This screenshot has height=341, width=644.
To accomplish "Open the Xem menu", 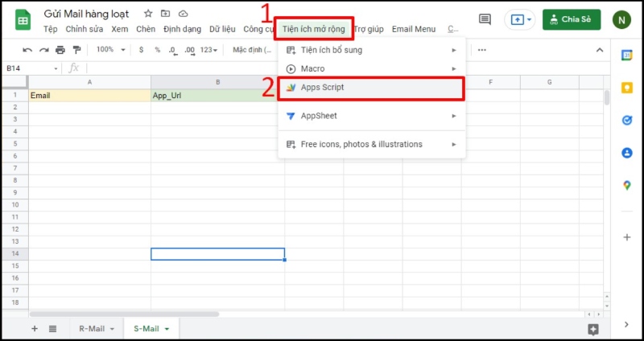I will coord(119,29).
